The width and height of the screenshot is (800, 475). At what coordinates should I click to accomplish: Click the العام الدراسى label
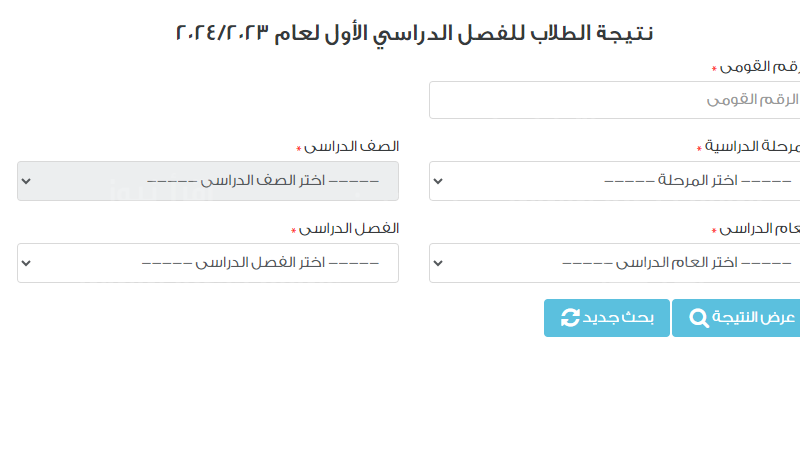tap(762, 229)
